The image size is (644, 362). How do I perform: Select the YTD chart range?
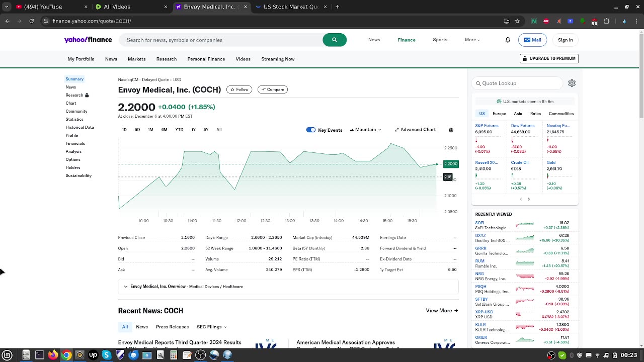click(179, 130)
